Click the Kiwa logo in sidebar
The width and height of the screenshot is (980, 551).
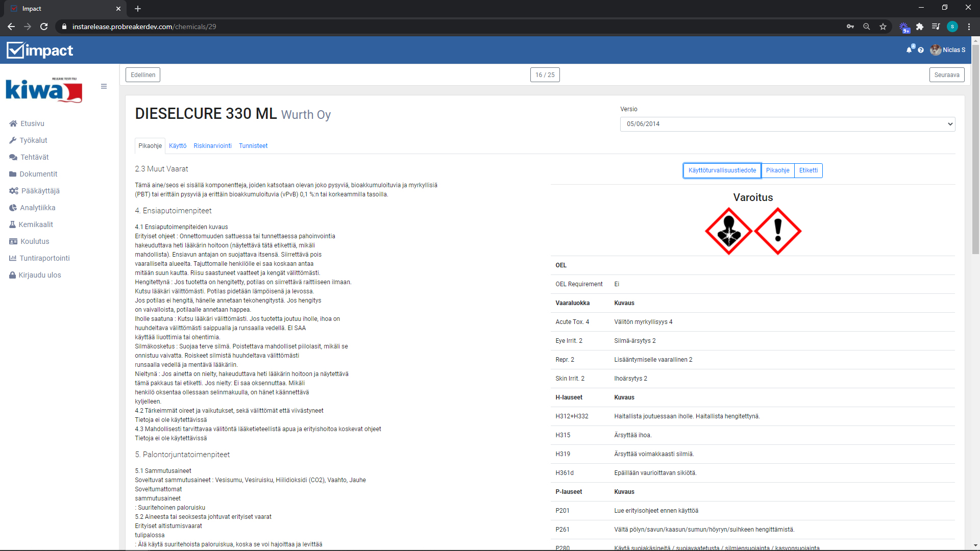tap(44, 90)
